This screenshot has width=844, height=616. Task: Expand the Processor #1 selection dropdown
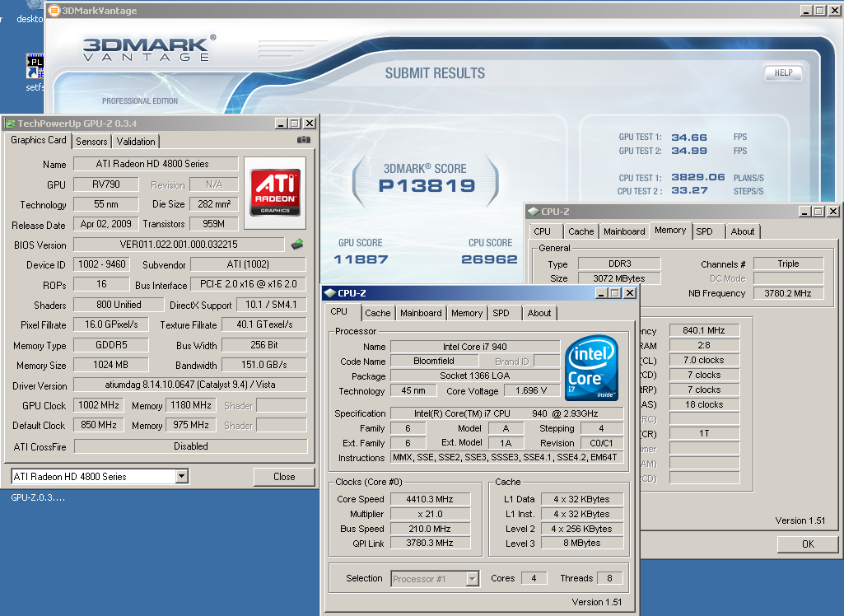472,579
